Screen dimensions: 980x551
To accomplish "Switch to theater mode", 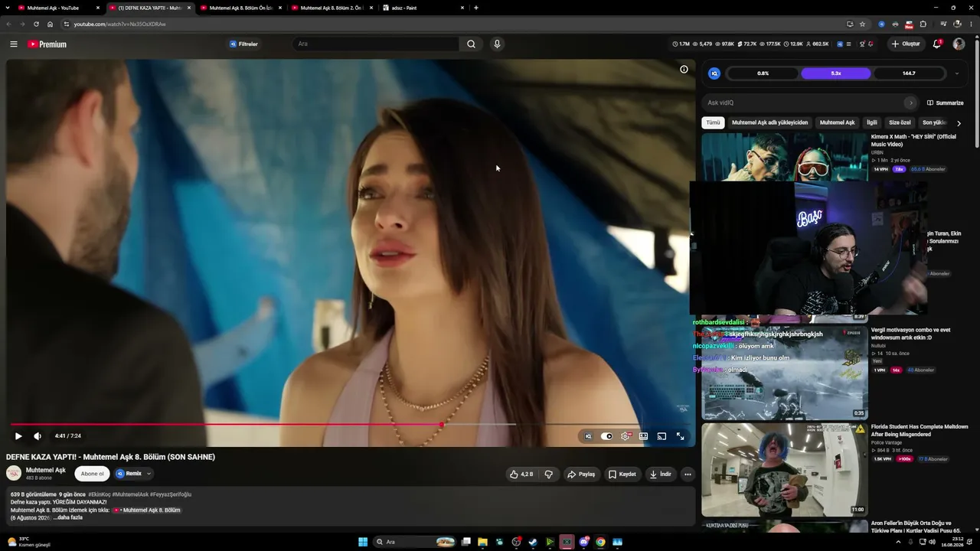I will tap(643, 436).
